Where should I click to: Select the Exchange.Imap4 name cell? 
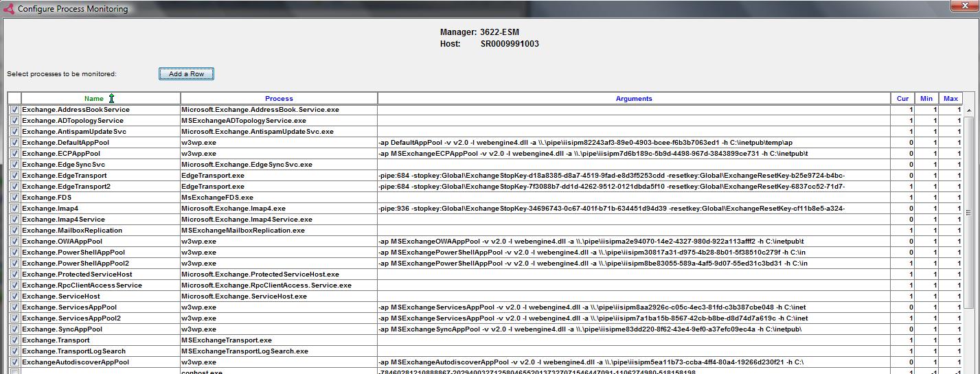click(101, 209)
